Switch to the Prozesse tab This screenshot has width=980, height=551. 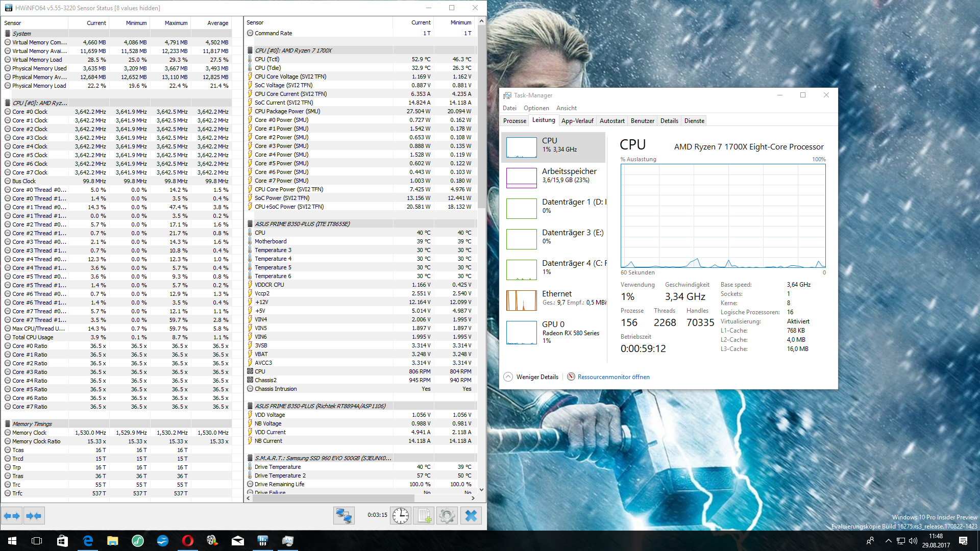[514, 121]
